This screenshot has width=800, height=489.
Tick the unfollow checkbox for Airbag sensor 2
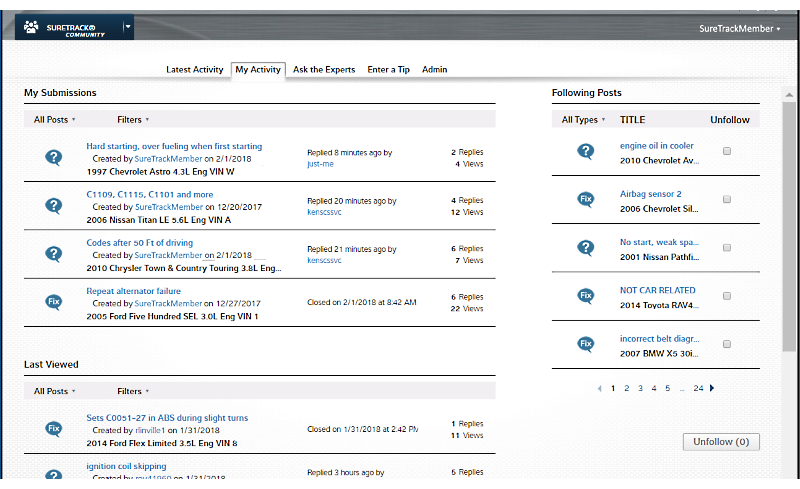coord(727,199)
